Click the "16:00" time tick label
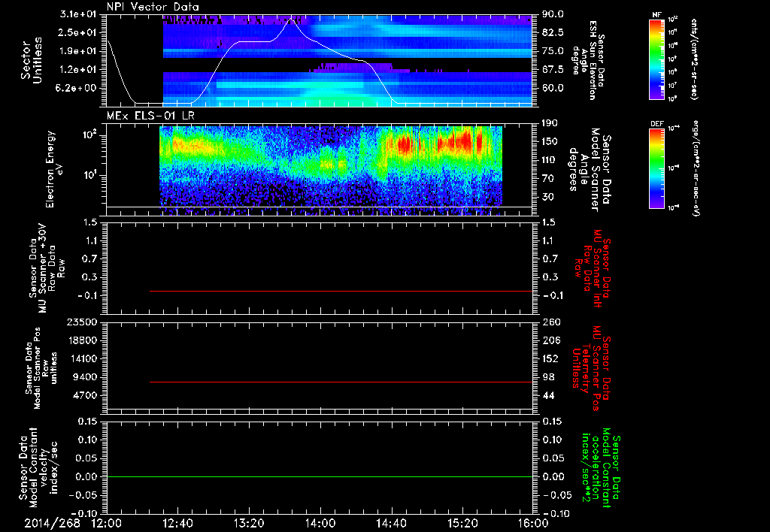The image size is (770, 532). 533,523
